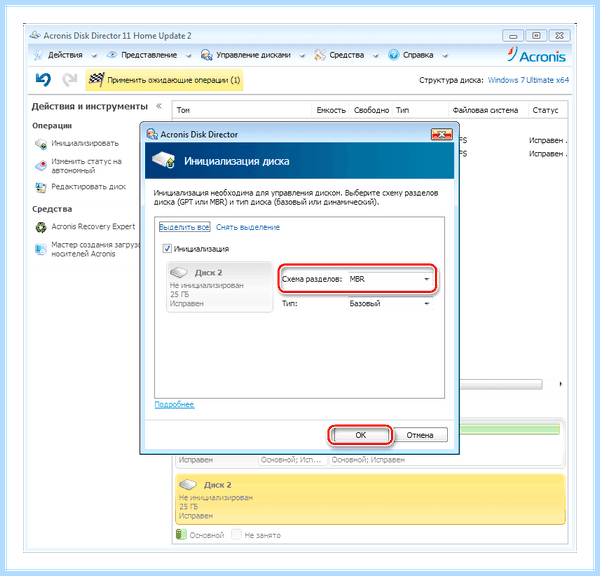Click the Acronis Recovery Expert icon

[41, 227]
